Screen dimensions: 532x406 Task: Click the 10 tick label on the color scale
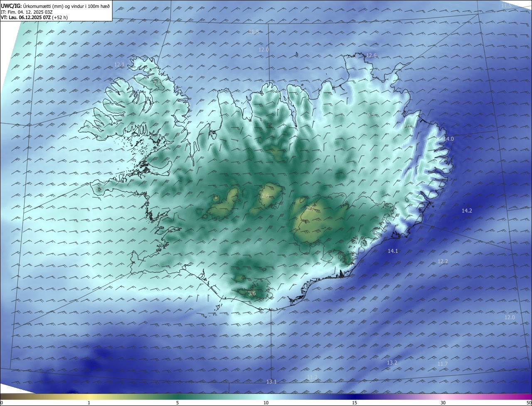[266, 403]
